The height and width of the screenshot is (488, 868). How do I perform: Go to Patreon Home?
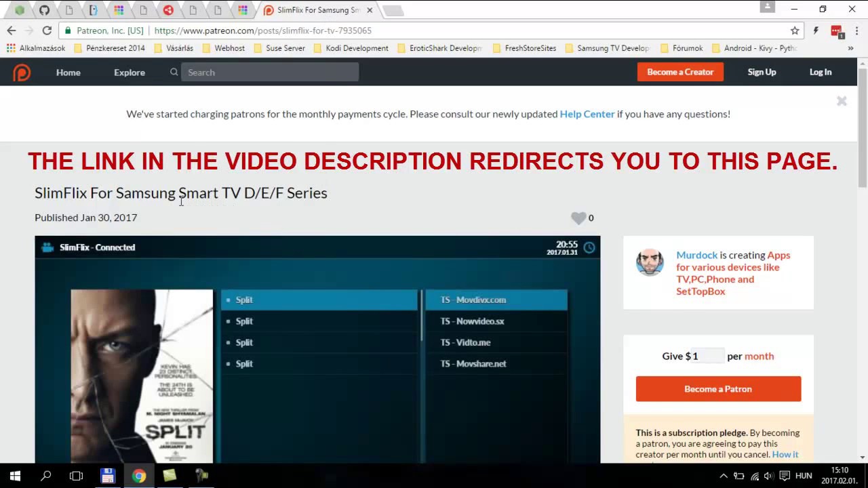tap(68, 72)
